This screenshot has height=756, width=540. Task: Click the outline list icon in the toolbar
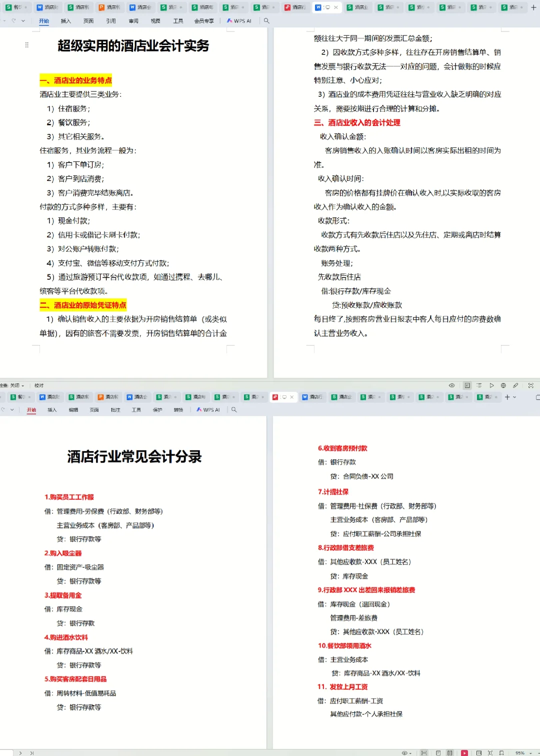point(479,385)
